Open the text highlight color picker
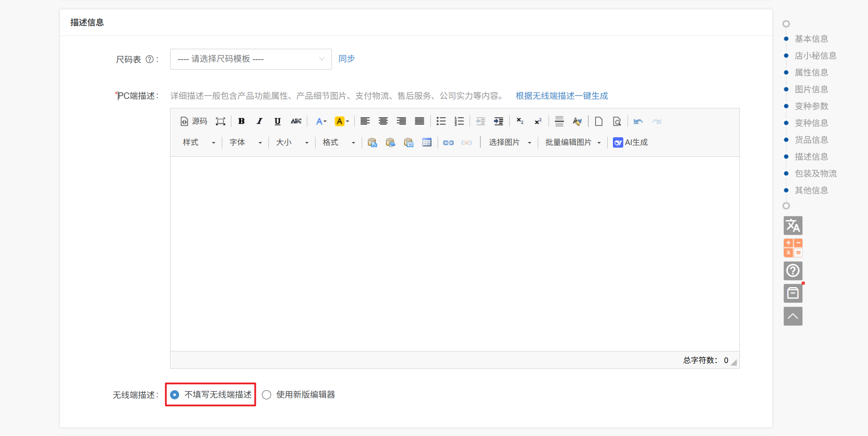 click(341, 121)
